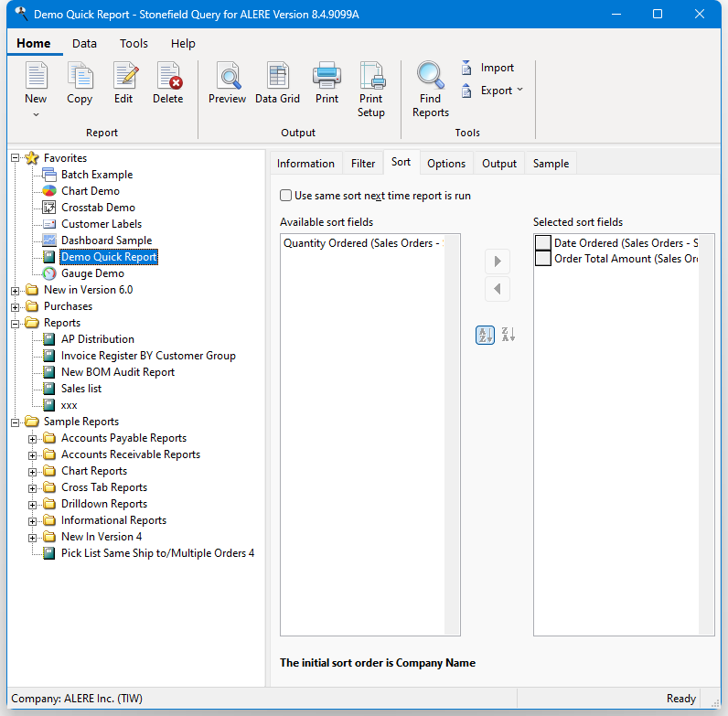Viewport: 728px width, 716px height.
Task: Enable 'Use same sort next time' checkbox
Action: [x=285, y=196]
